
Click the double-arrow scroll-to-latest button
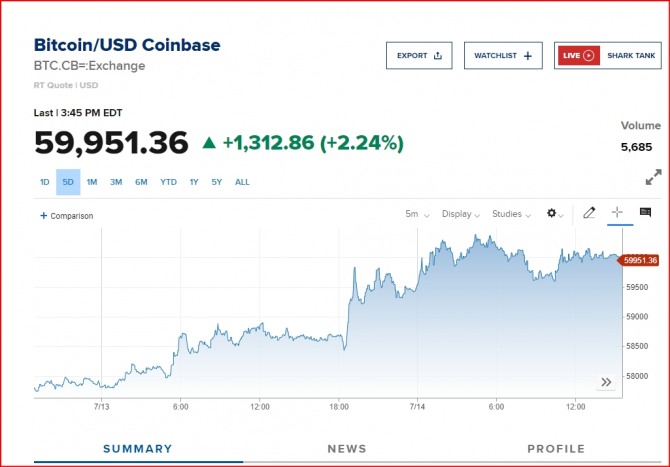coord(605,382)
